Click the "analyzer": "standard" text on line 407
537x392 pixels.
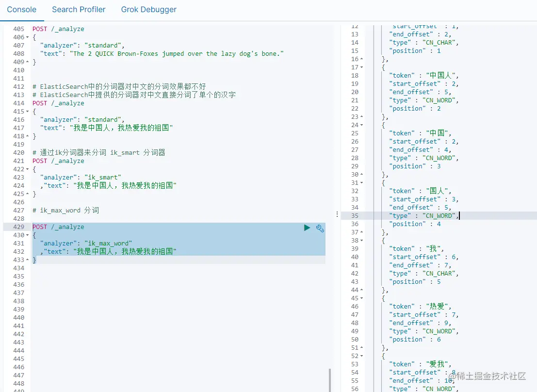(x=82, y=45)
